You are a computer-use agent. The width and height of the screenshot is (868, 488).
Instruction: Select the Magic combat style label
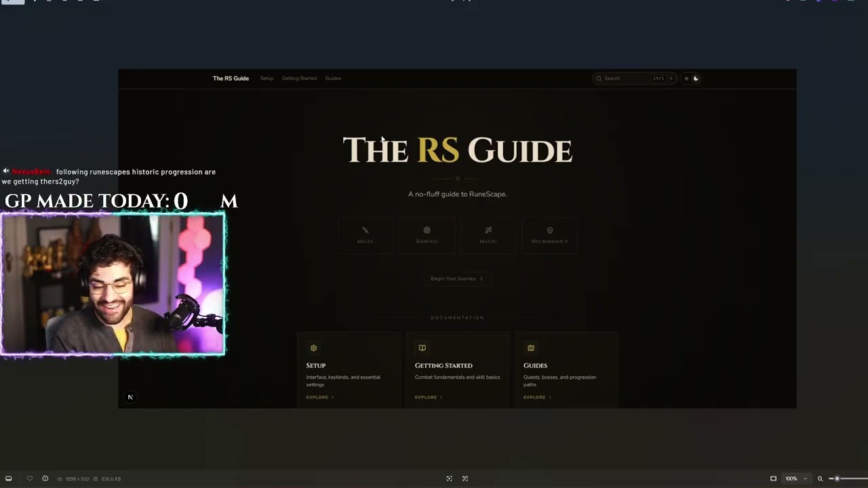coord(488,241)
